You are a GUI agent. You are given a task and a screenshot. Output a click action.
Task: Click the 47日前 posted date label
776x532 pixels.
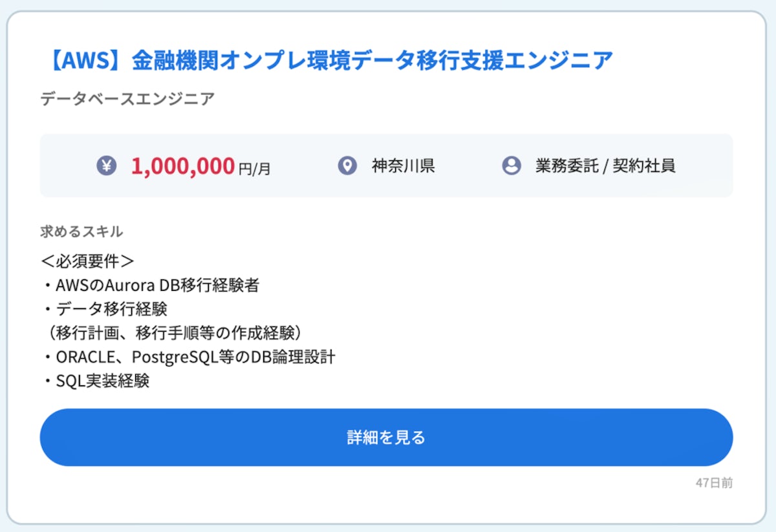click(714, 483)
